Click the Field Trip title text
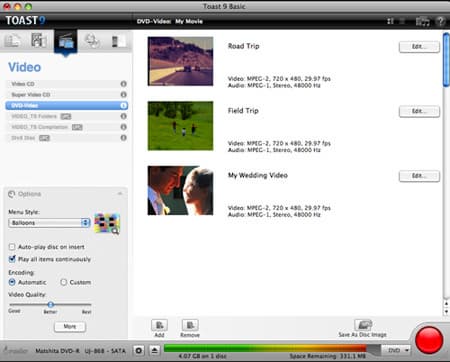This screenshot has height=362, width=450. pyautogui.click(x=243, y=111)
